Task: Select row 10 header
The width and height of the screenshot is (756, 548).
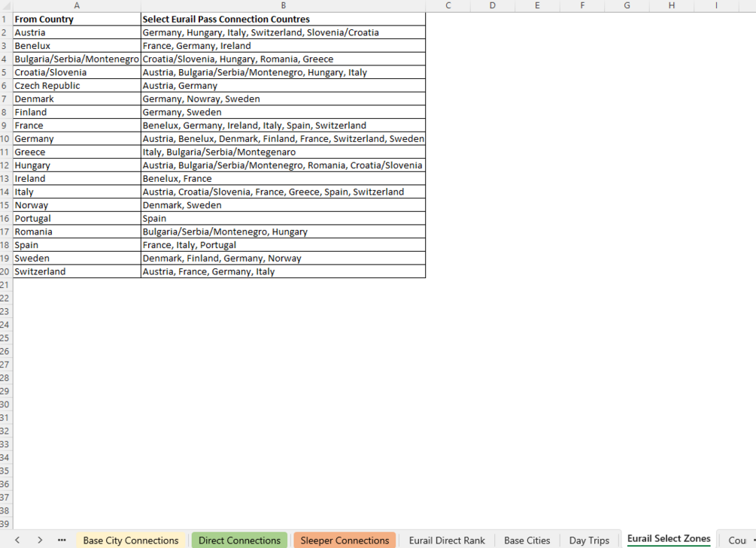Action: click(6, 139)
